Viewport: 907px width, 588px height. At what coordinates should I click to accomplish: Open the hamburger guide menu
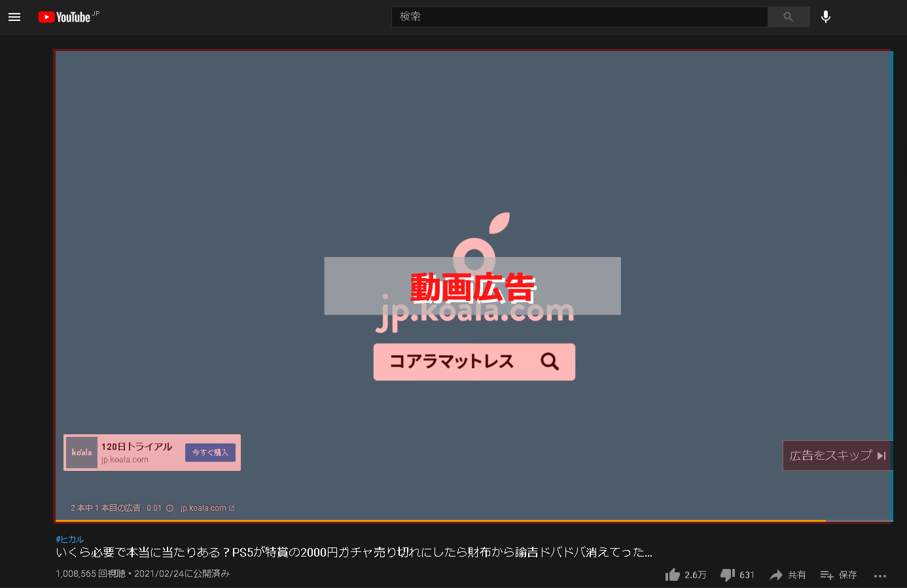[x=14, y=17]
